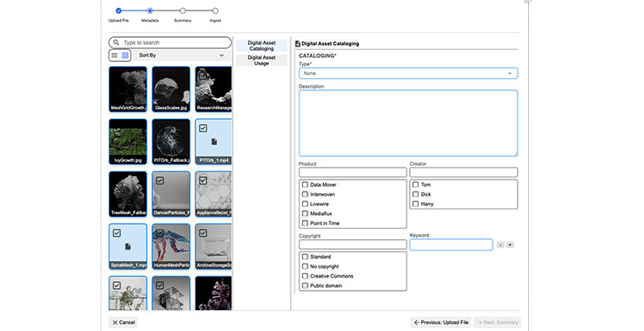Switch to list view layout
Viewport: 644px width, 331px height.
pos(114,56)
